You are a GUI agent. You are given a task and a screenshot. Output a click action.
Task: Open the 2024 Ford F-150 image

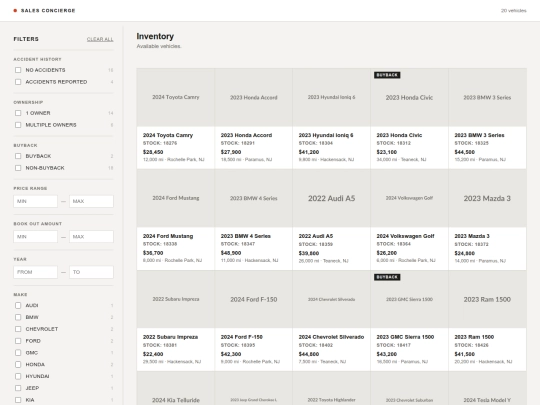(254, 299)
